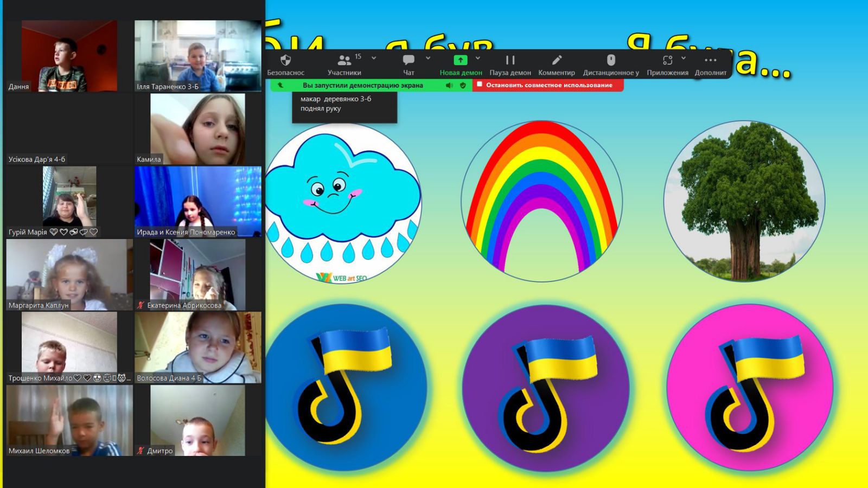868x488 pixels.
Task: Stop sharing with Остановить совместное использование
Action: (548, 85)
